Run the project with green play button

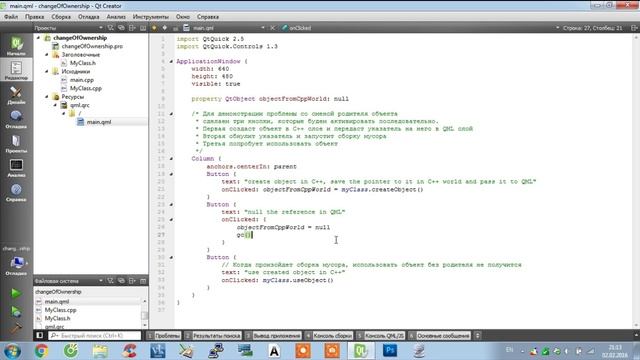click(x=16, y=293)
